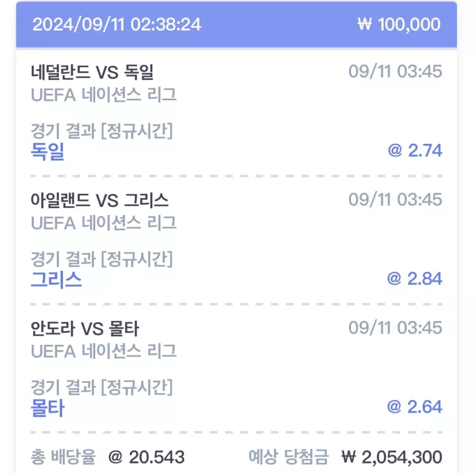Click the first UEFA 네이션스 리그 label
The width and height of the screenshot is (476, 473).
pyautogui.click(x=104, y=95)
